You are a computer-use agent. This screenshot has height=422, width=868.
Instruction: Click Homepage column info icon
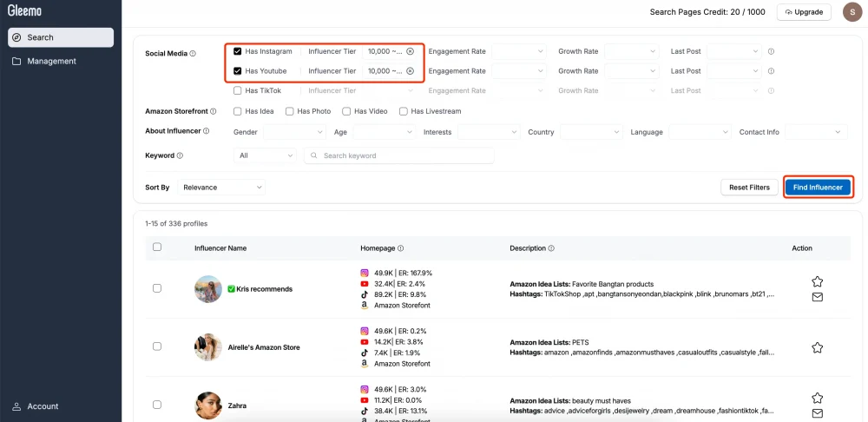point(400,248)
